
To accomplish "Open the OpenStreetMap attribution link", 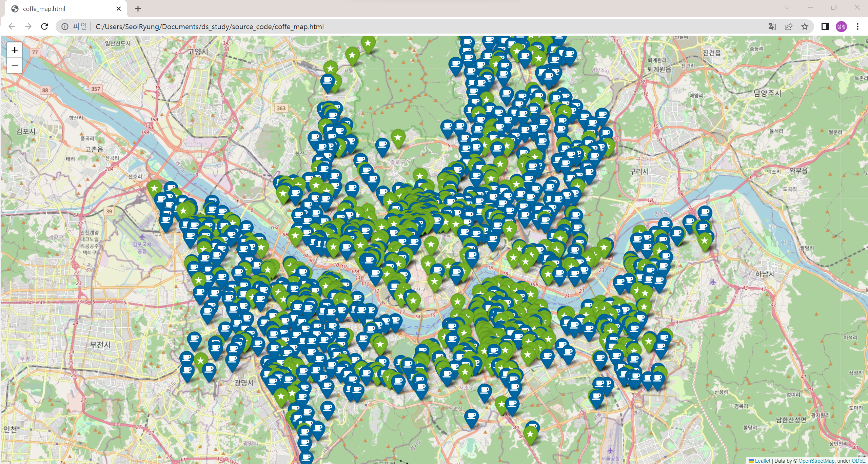I will click(816, 461).
